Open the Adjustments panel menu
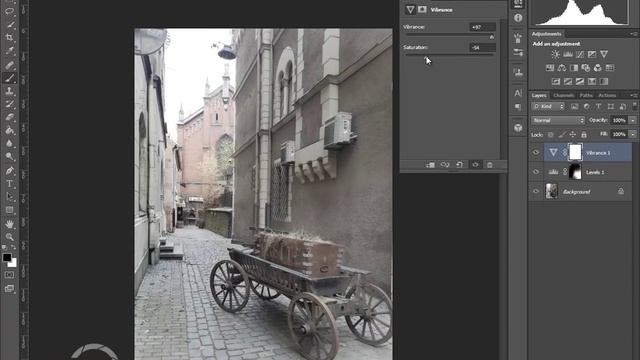640x360 pixels. tap(633, 34)
